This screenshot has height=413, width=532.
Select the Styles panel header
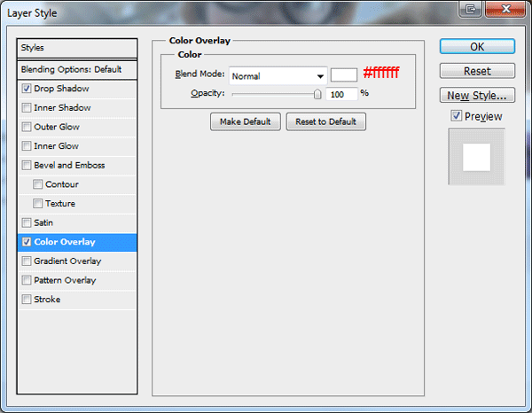pyautogui.click(x=77, y=48)
